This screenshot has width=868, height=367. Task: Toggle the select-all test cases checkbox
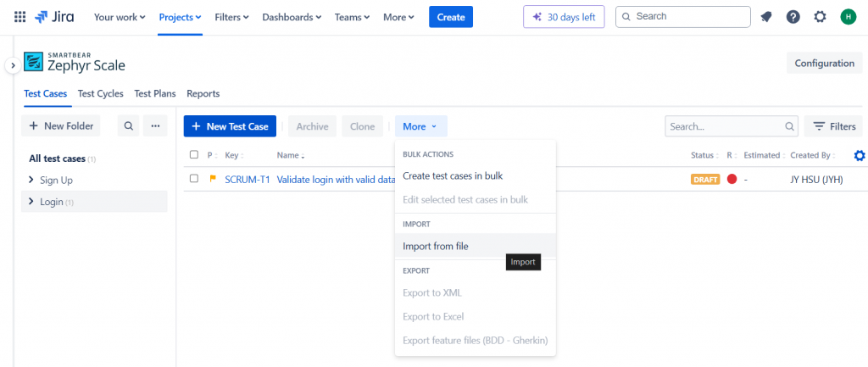[x=194, y=154]
